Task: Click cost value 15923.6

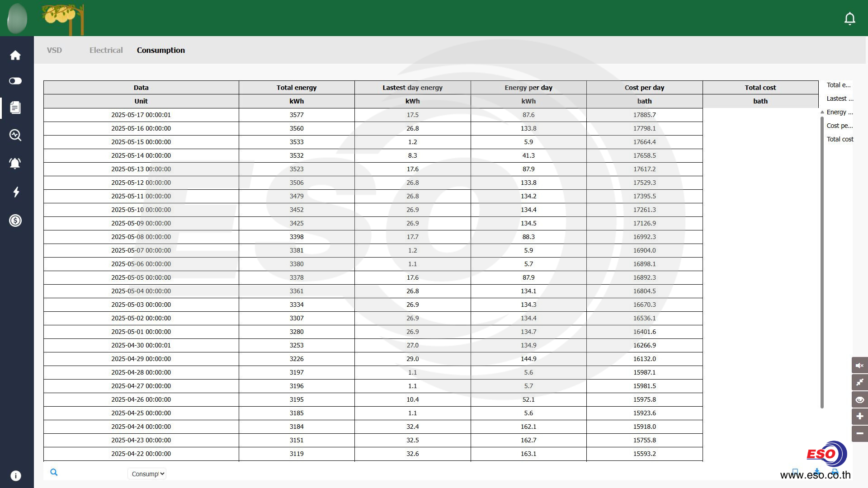Action: point(644,413)
